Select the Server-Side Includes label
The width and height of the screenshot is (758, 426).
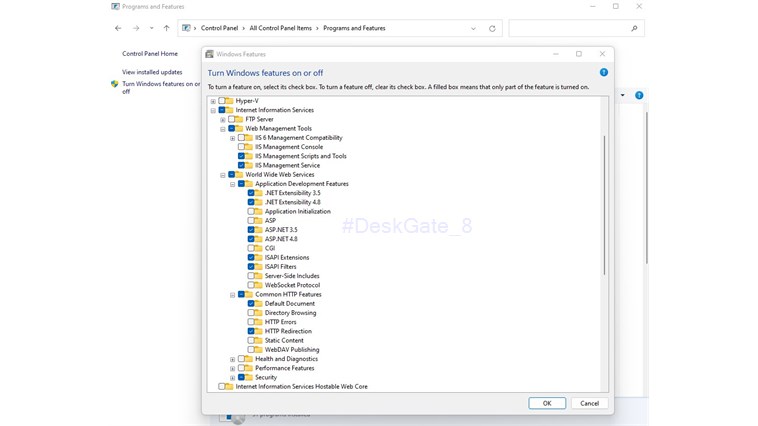292,276
